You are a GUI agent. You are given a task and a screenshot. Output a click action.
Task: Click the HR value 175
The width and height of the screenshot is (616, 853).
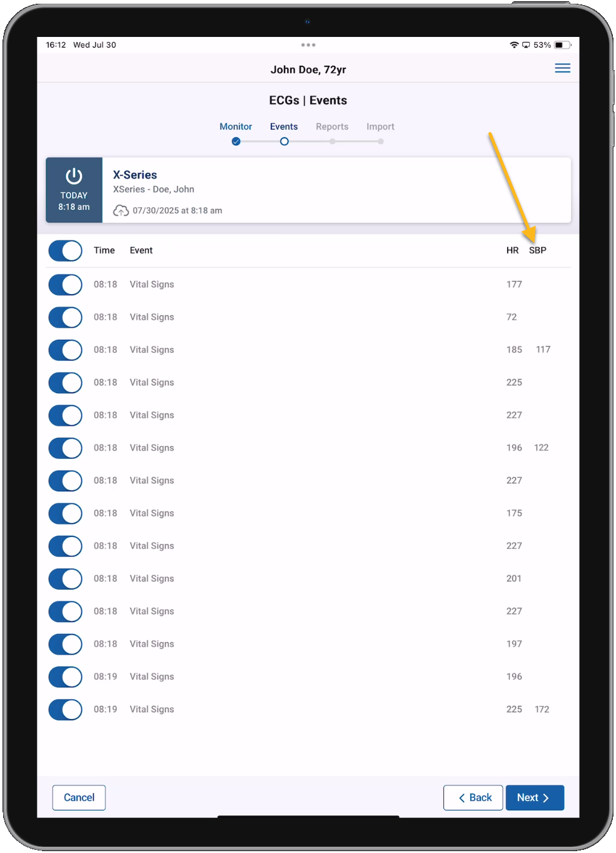pyautogui.click(x=514, y=513)
